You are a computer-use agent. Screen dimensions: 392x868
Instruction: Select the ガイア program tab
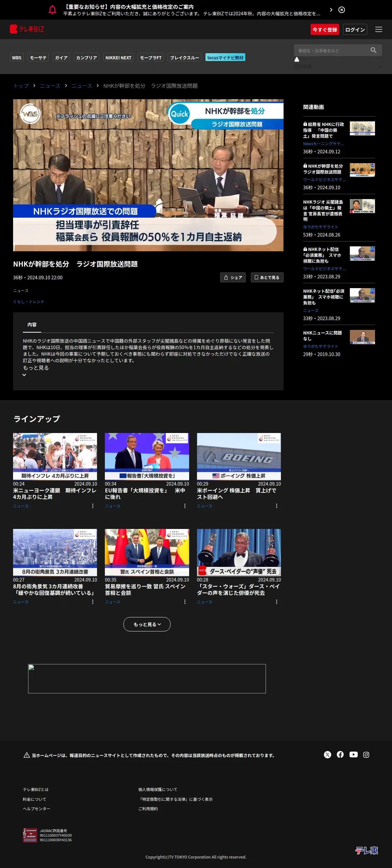click(x=61, y=58)
